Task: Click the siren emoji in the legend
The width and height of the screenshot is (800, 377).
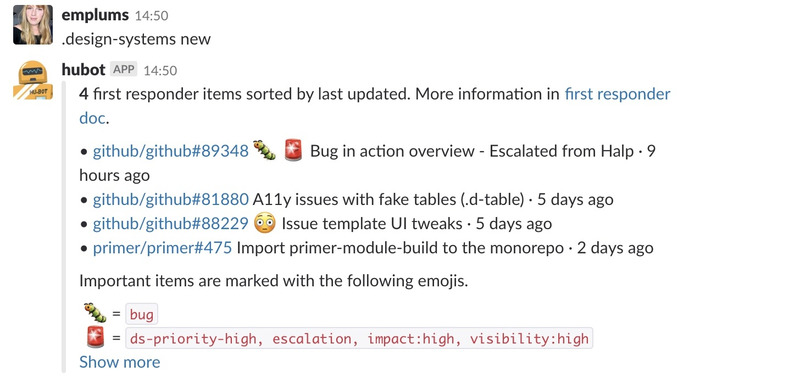Action: pos(95,338)
